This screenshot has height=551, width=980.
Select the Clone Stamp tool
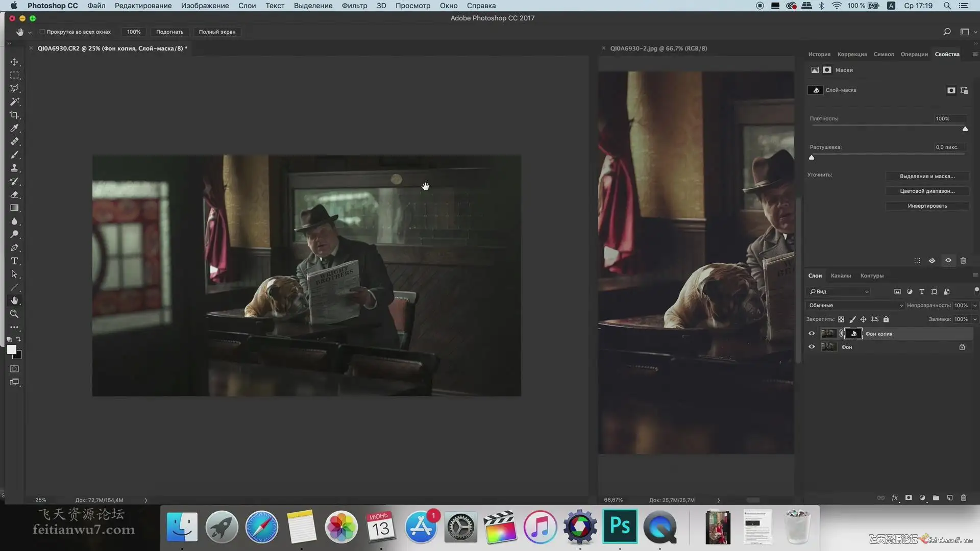point(14,168)
